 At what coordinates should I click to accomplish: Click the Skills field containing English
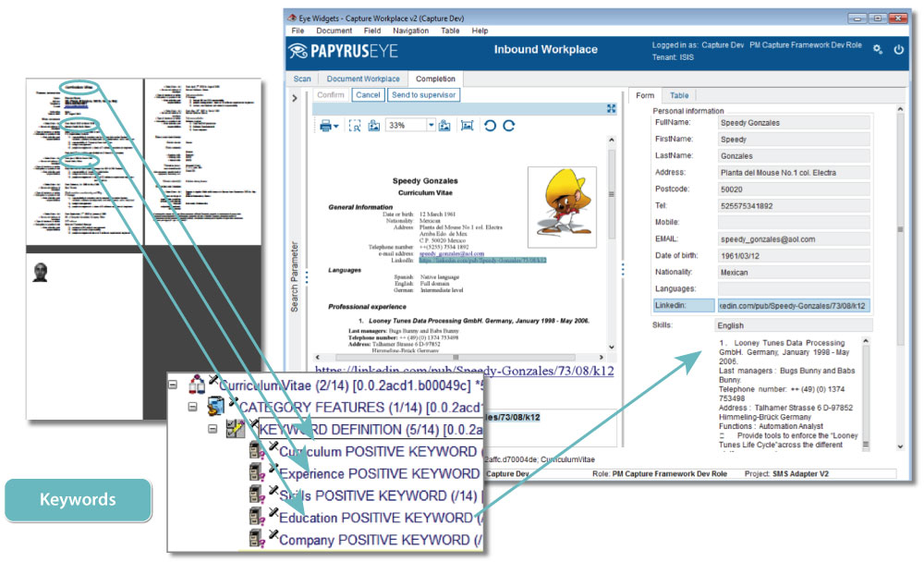coord(793,325)
